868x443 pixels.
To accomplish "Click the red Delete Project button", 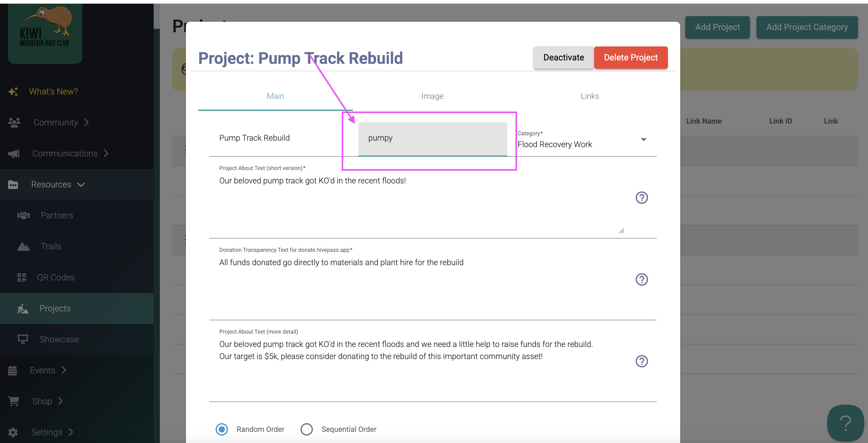I will (x=630, y=58).
